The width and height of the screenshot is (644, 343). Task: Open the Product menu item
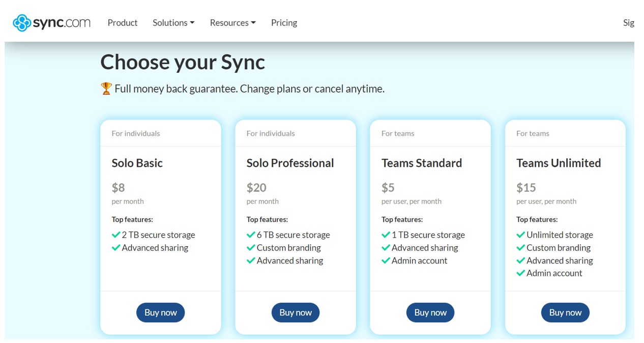pyautogui.click(x=123, y=23)
